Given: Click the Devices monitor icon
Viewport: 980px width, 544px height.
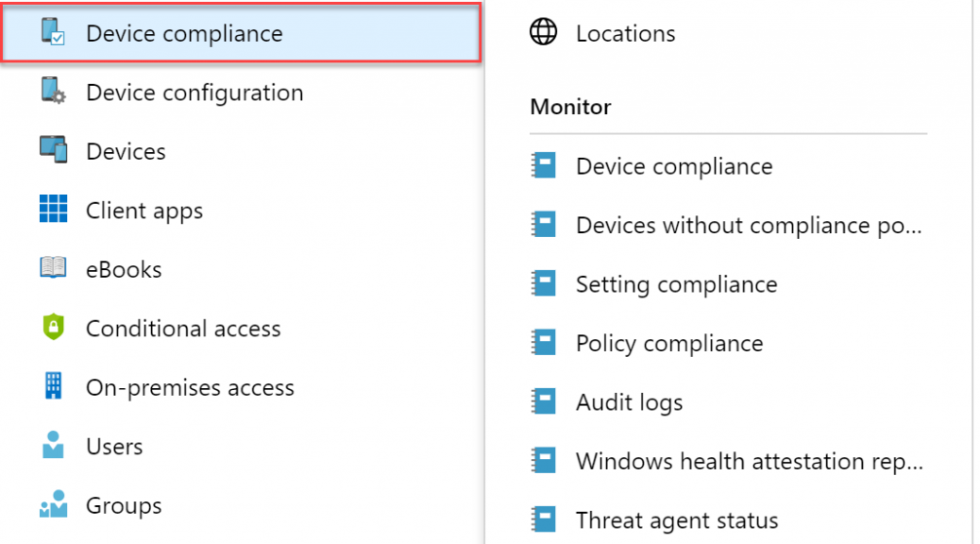Looking at the screenshot, I should click(53, 150).
